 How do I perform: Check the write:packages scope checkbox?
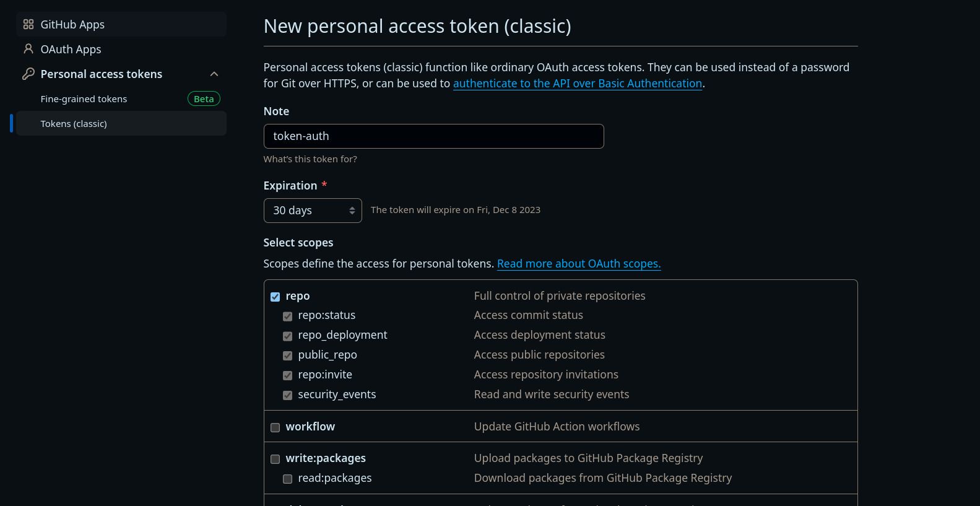coord(275,459)
